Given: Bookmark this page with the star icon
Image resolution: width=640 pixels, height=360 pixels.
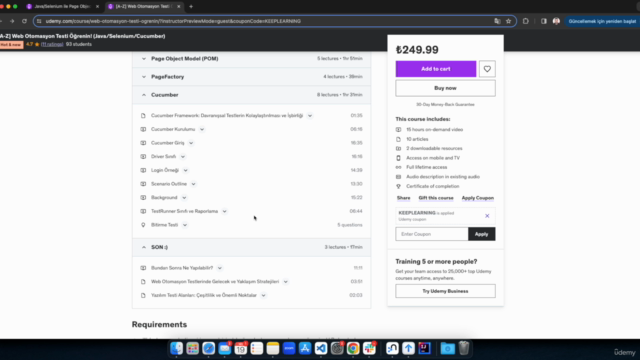Looking at the screenshot, I should (508, 21).
